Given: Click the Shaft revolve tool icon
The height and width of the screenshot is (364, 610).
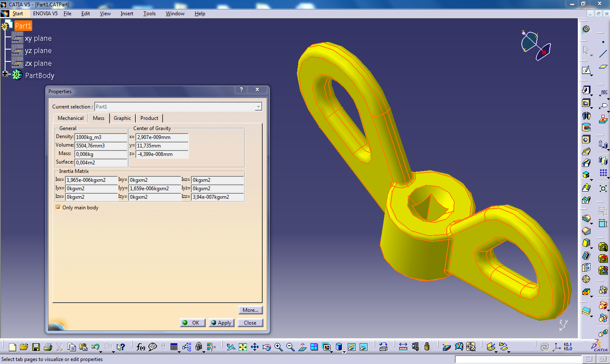Looking at the screenshot, I should pos(586,116).
